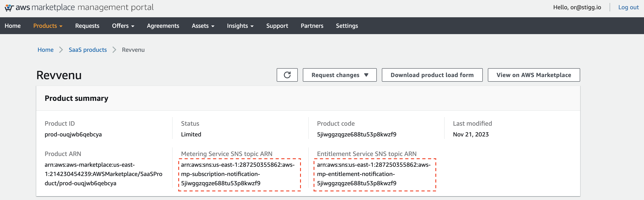This screenshot has height=200, width=644.
Task: Go back to SaaS products breadcrumb
Action: click(x=88, y=50)
